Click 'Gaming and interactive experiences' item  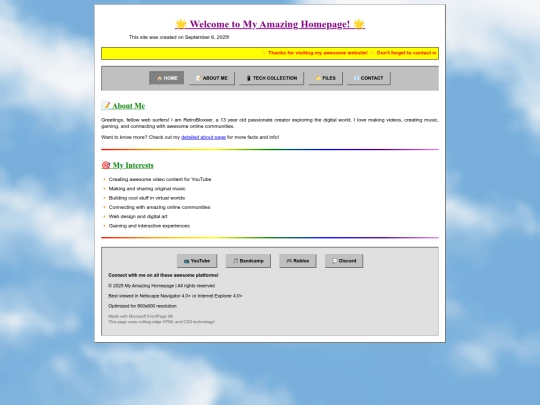149,226
